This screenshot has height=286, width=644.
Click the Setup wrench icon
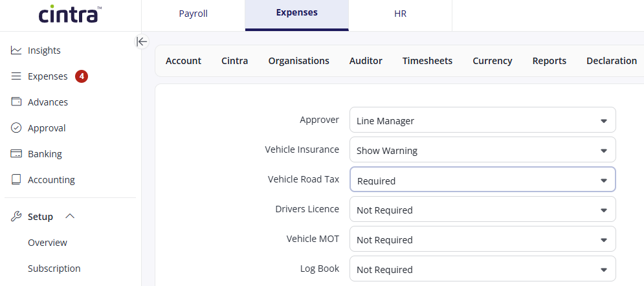pyautogui.click(x=16, y=216)
